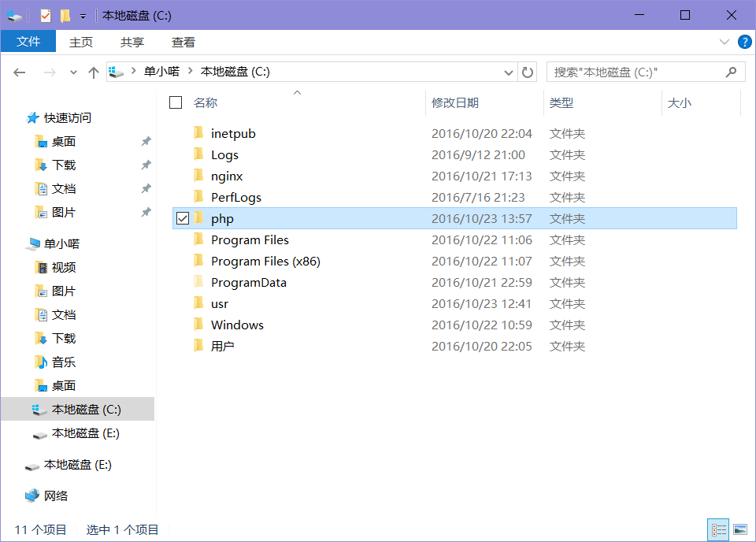
Task: Open 文档 under 单小喏 in sidebar
Action: point(64,315)
